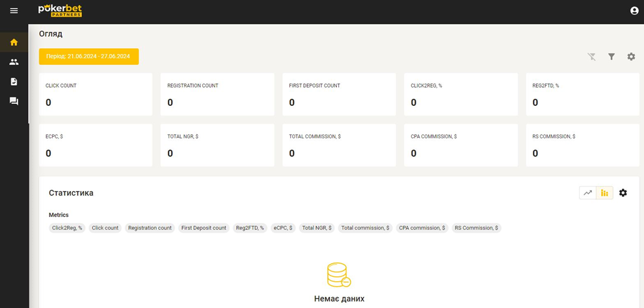Open the users group sidebar icon

(x=14, y=62)
